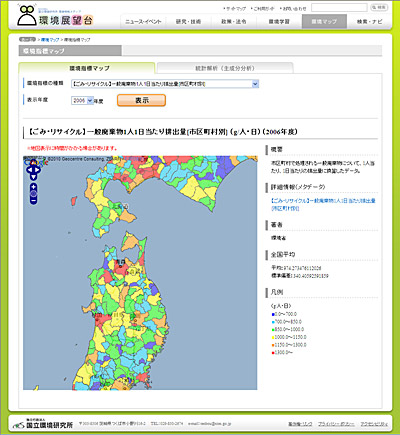This screenshot has height=435, width=400.
Task: Click the 環境省 author text
Action: tap(278, 238)
